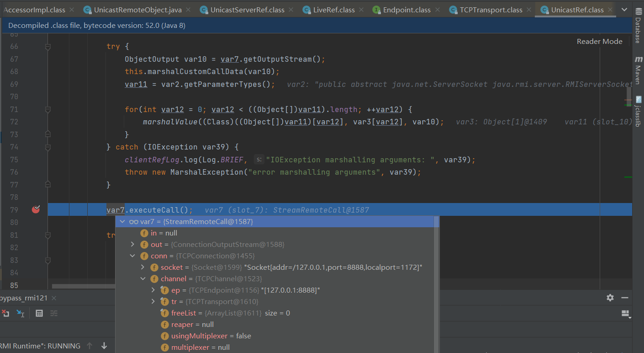Click the Evaluate Expression calculator icon
This screenshot has width=644, height=353.
coord(39,313)
